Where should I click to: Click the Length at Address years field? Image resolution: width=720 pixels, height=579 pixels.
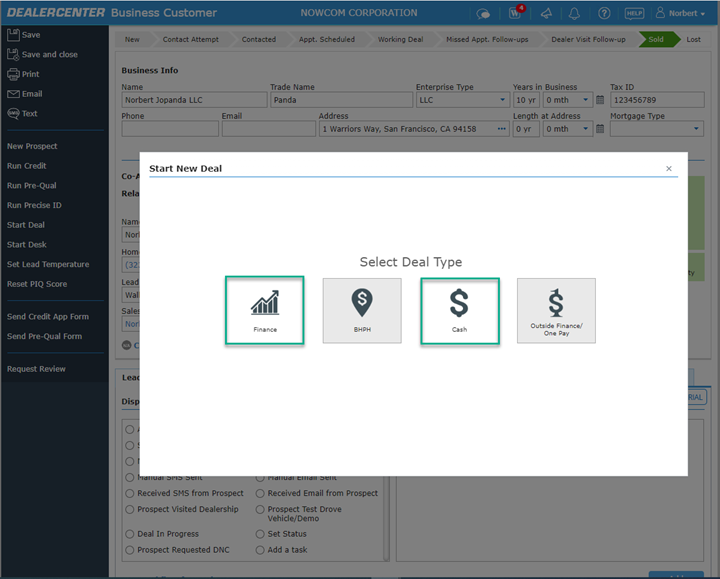click(x=526, y=129)
